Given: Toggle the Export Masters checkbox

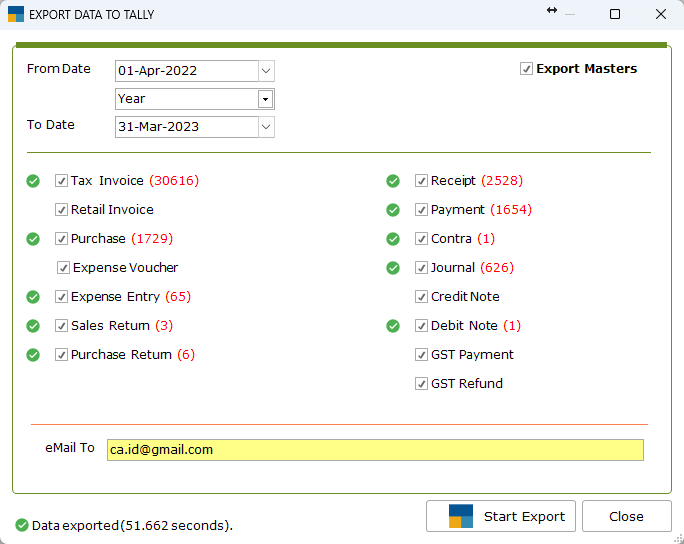Looking at the screenshot, I should click(526, 68).
